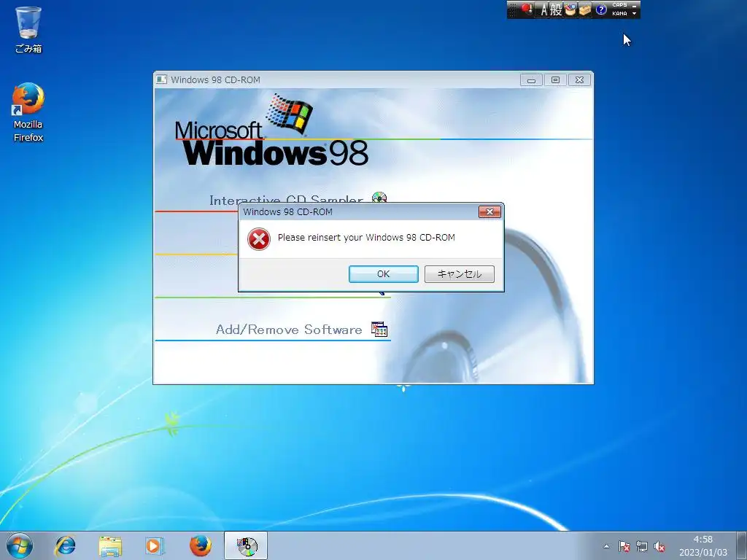This screenshot has height=560, width=747.
Task: Click the IME help question mark
Action: click(x=601, y=9)
